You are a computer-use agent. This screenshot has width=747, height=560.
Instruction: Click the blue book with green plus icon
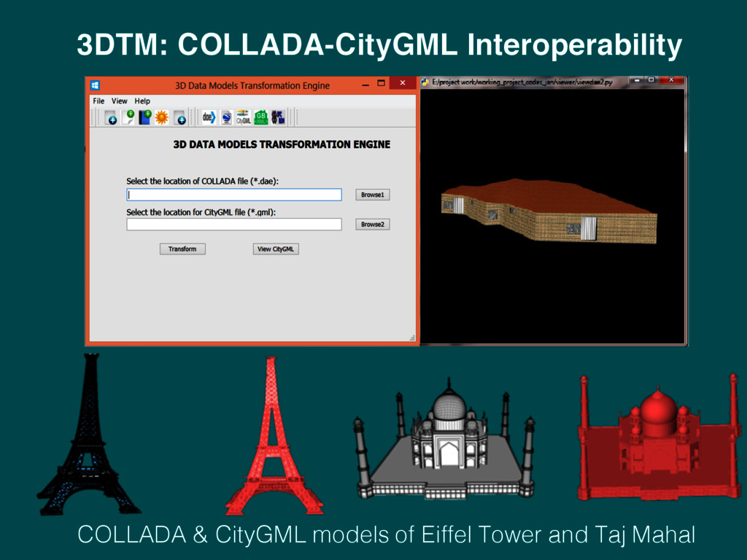[145, 117]
